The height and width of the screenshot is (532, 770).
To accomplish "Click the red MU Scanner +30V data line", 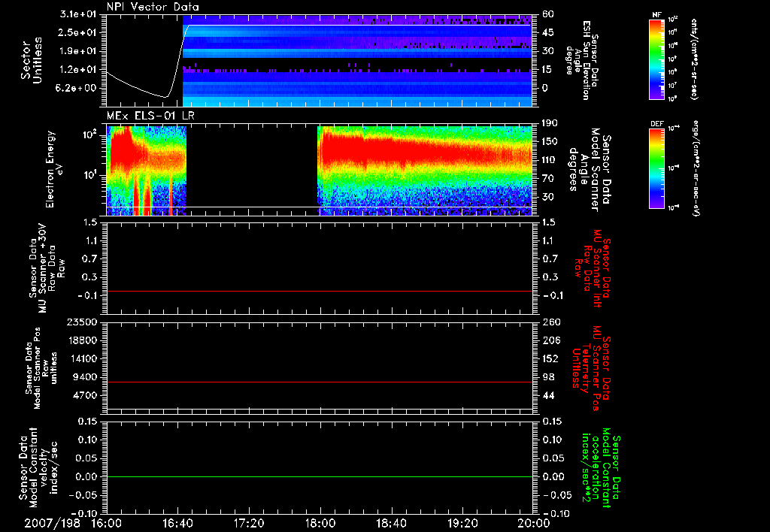I will [x=320, y=291].
